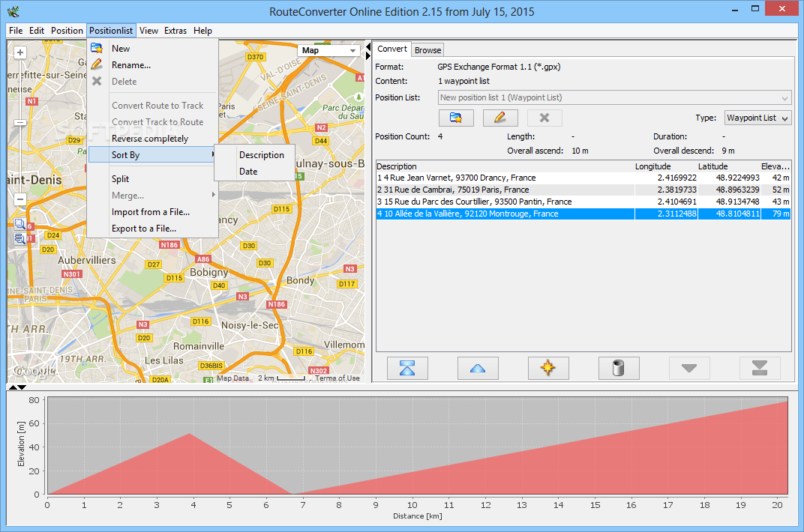
Task: Click the Bobigny label on the map
Action: coord(208,272)
